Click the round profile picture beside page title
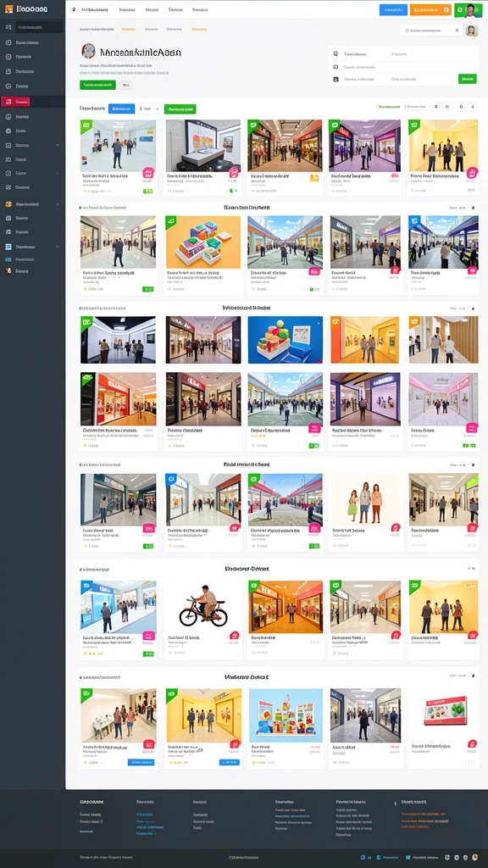Image resolution: width=488 pixels, height=868 pixels. [88, 52]
